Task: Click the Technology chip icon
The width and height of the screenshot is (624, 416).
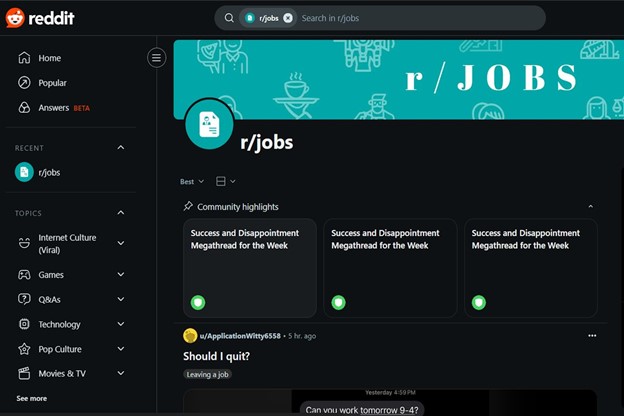Action: [x=24, y=324]
